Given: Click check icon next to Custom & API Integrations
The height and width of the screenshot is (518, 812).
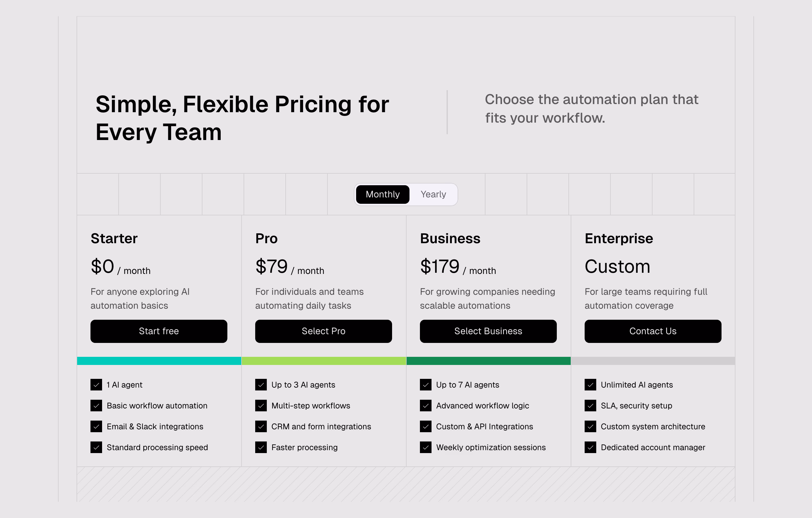Looking at the screenshot, I should tap(425, 427).
